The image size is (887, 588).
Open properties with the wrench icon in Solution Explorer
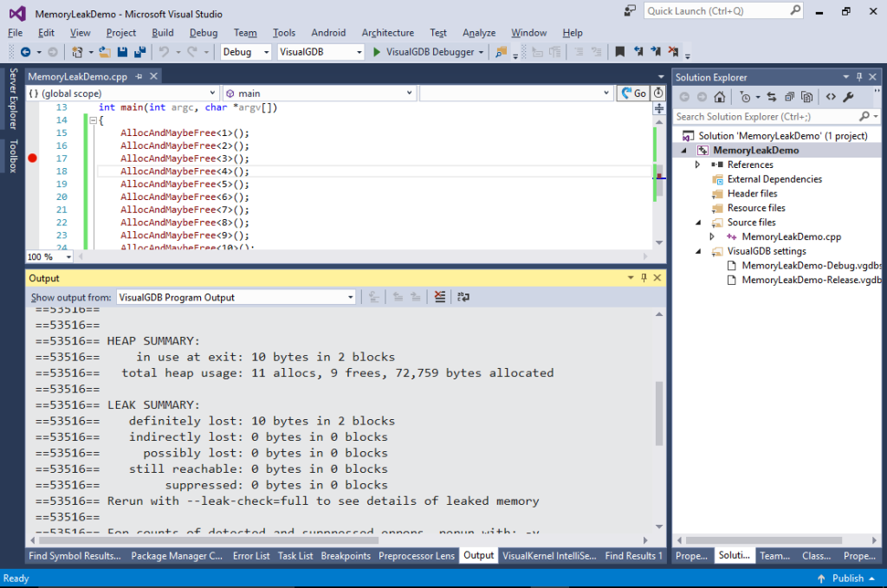[x=846, y=97]
